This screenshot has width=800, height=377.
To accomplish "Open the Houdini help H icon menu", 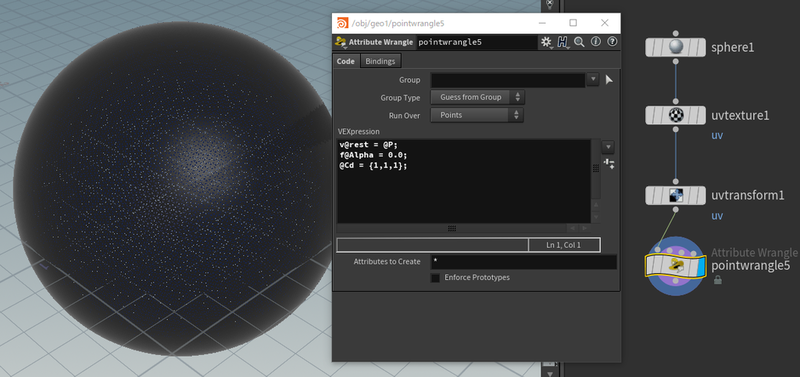I will pos(563,42).
